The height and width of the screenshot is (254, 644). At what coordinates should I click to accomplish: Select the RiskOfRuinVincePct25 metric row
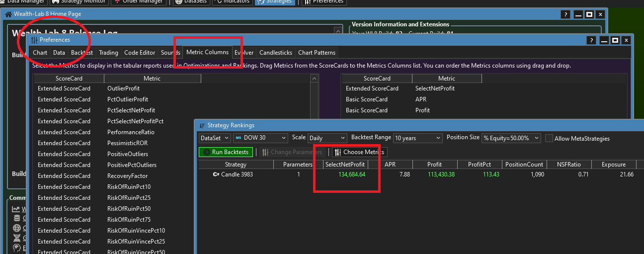coord(114,242)
